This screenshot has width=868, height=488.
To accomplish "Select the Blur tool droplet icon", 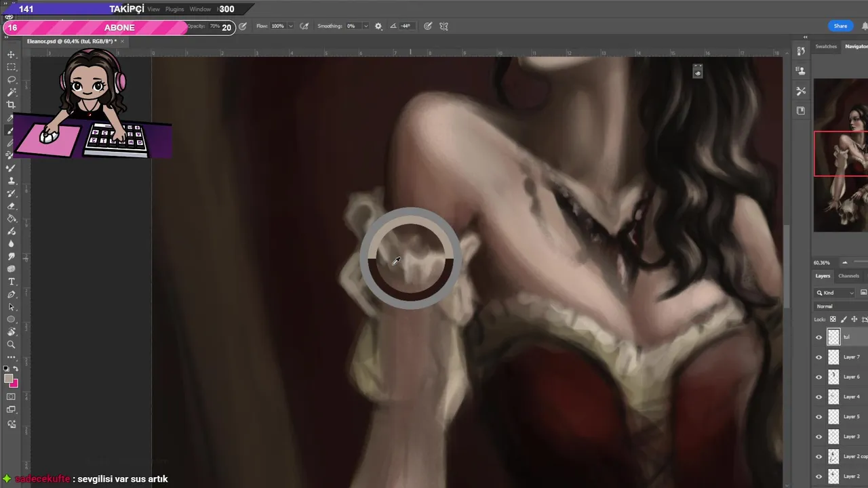I will coord(11,244).
